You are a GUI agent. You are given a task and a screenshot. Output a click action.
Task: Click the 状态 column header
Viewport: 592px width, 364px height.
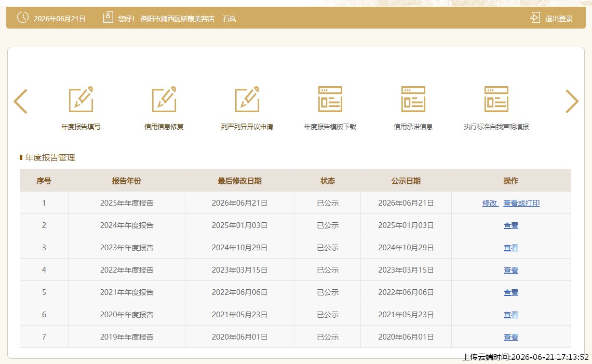coord(327,181)
